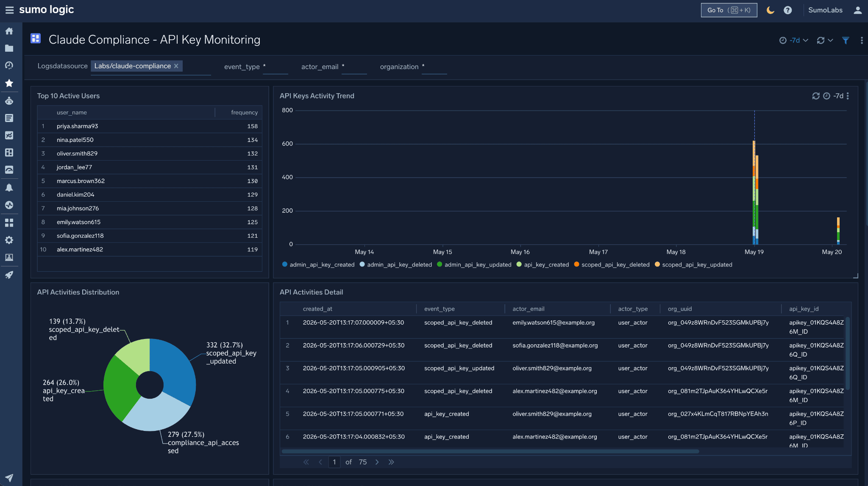This screenshot has height=486, width=868.
Task: Click the paper plane icon at sidebar bottom
Action: 9,478
